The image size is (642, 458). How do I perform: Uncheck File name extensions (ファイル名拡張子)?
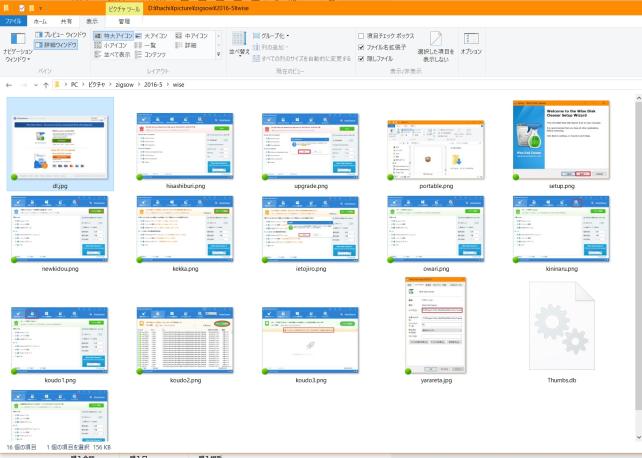click(x=362, y=45)
